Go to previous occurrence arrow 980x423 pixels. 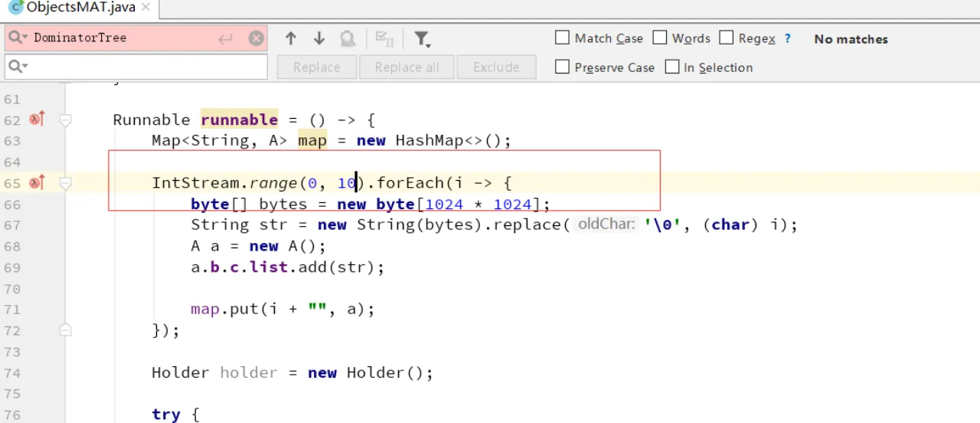pyautogui.click(x=291, y=38)
